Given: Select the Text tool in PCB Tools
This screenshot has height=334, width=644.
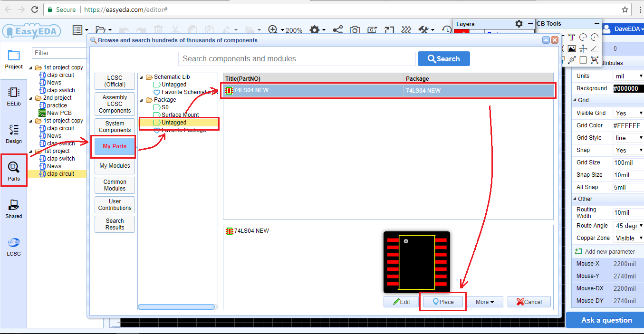Looking at the screenshot, I should (572, 37).
